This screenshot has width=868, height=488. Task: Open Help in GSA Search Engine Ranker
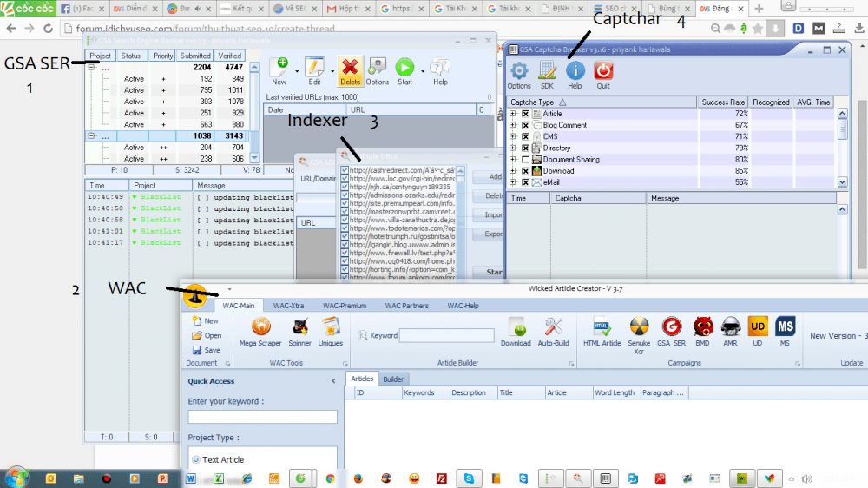pyautogui.click(x=440, y=68)
